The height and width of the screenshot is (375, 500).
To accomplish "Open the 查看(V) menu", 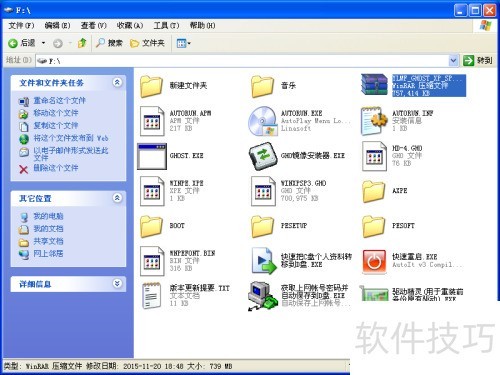I will (x=94, y=26).
